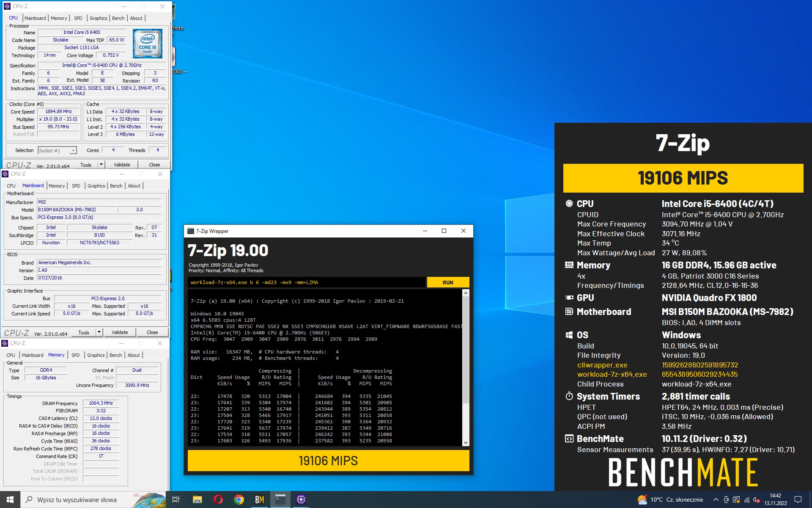Click the yellow workload-7z-x64.exe link

612,374
